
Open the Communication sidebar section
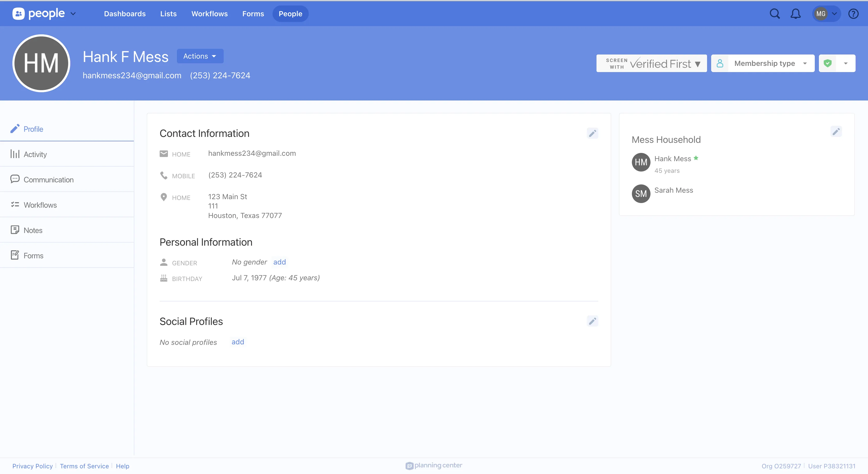point(49,179)
